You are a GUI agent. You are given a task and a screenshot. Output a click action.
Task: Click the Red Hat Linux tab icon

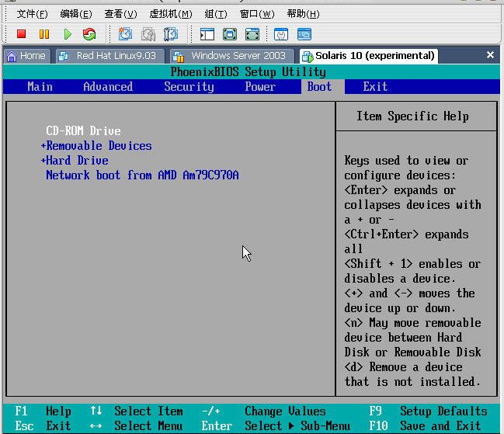[63, 57]
